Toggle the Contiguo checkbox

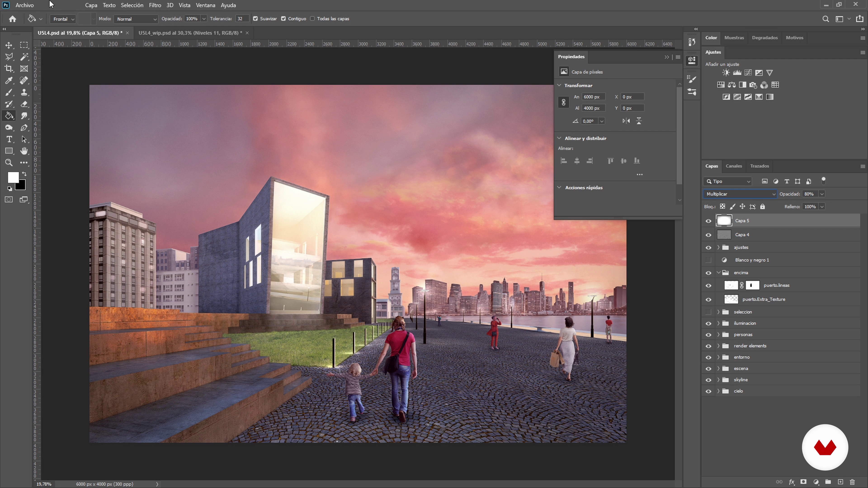click(283, 19)
